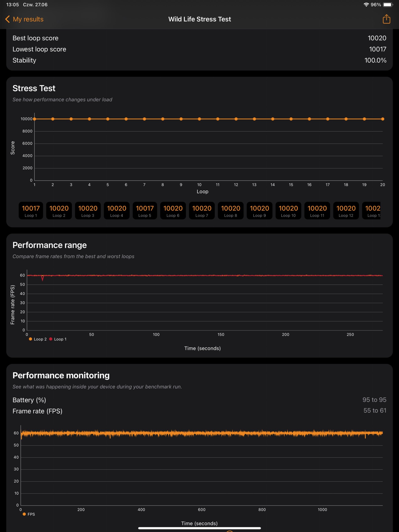
Task: Tap the Performance monitoring heading
Action: [x=61, y=375]
